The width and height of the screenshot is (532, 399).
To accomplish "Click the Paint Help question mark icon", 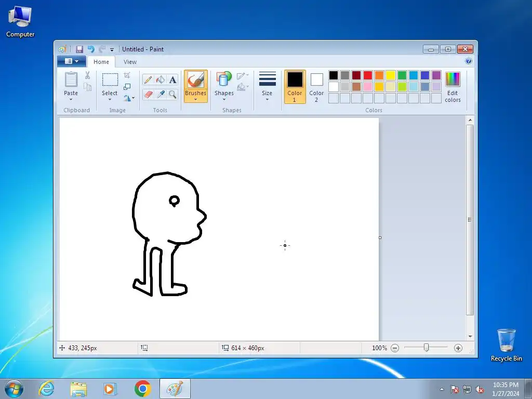I will coord(469,61).
